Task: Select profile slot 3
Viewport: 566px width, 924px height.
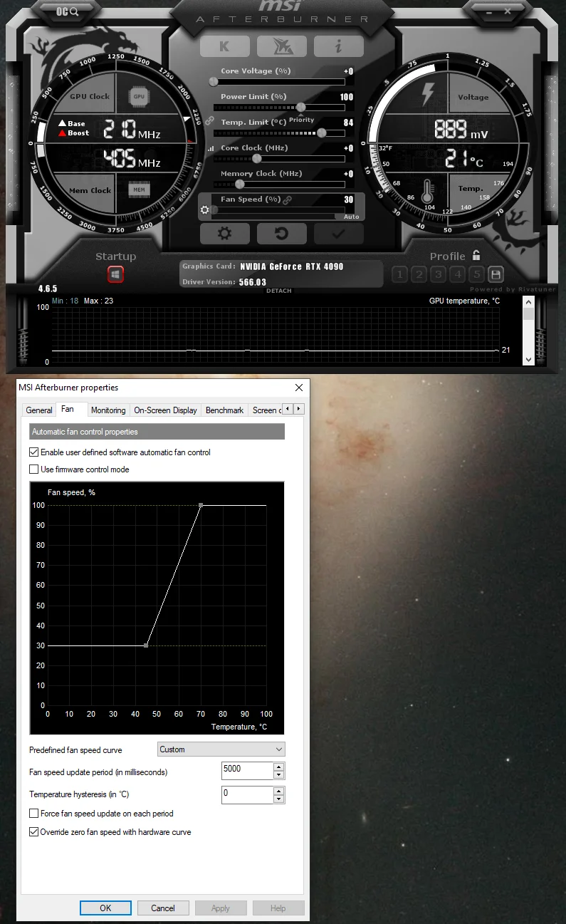Action: [439, 274]
